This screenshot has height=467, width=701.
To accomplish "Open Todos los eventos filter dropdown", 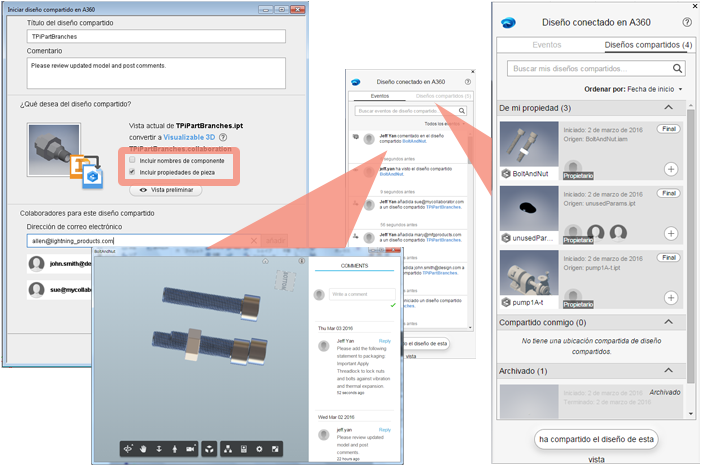I will [x=444, y=124].
